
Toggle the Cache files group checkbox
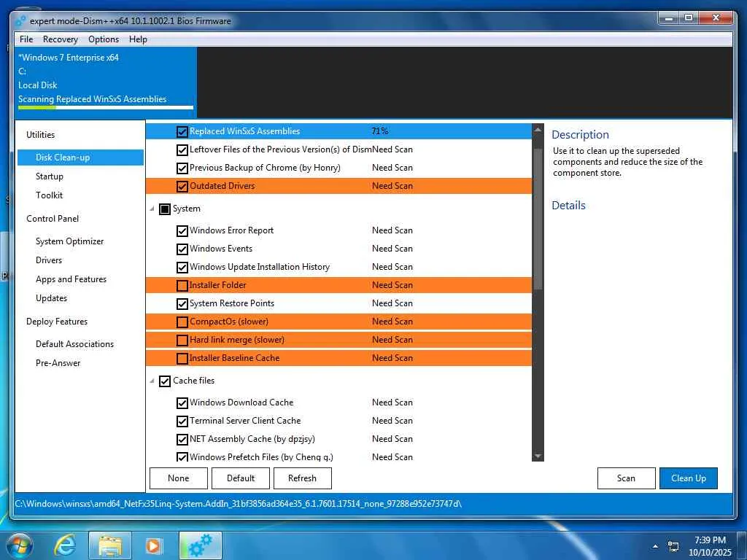tap(165, 381)
